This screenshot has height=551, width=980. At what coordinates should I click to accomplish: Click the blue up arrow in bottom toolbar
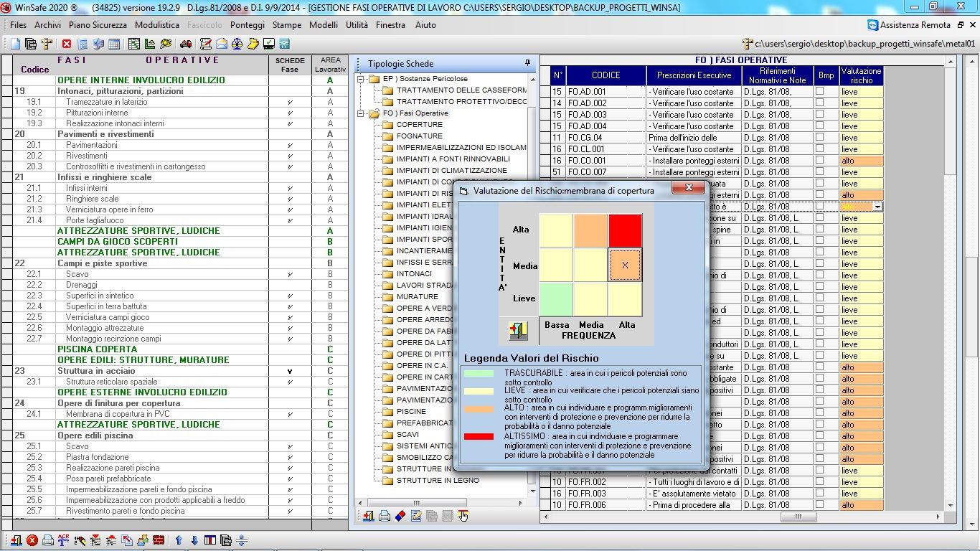click(179, 540)
